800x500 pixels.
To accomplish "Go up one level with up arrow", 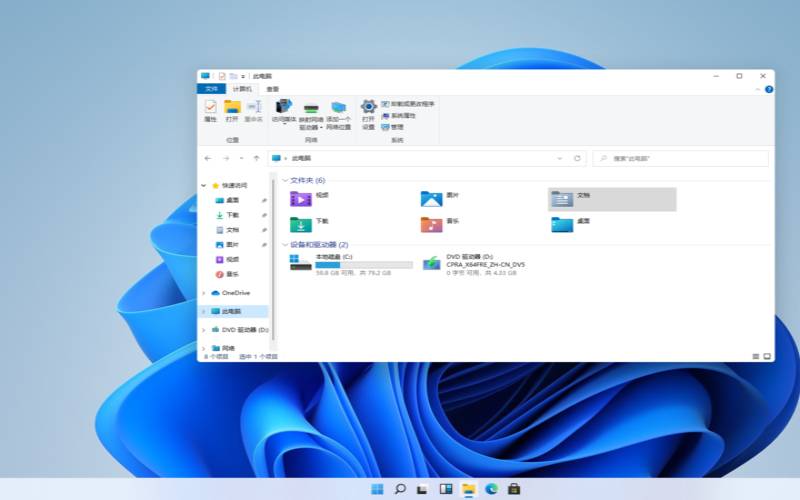I will pos(257,158).
